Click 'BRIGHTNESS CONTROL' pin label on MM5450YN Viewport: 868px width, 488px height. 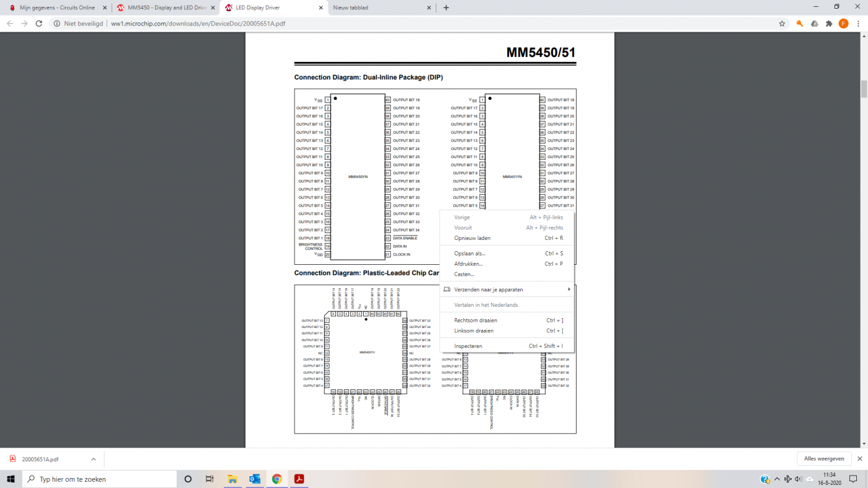[309, 246]
